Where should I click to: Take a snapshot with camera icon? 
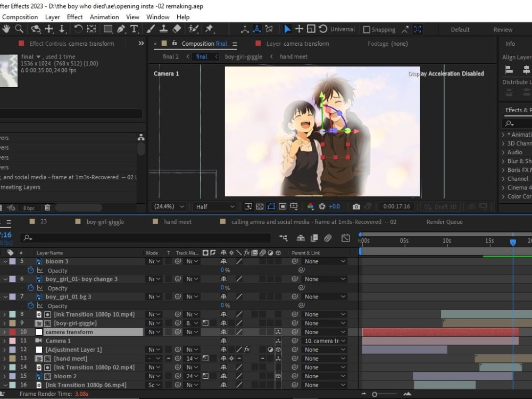click(356, 206)
